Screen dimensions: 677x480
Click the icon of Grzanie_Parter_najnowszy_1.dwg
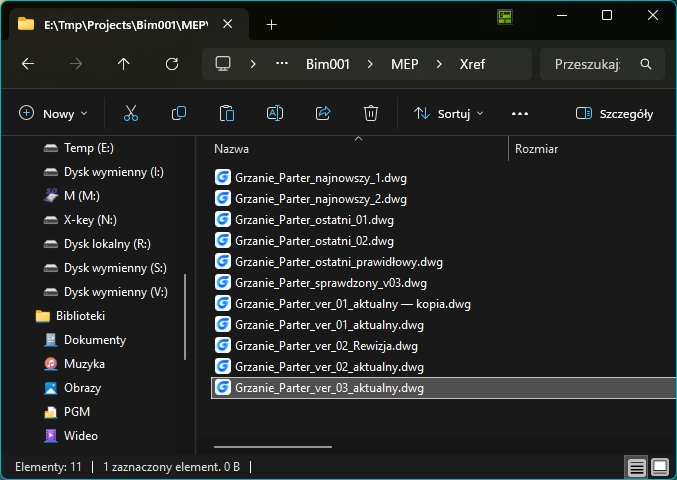click(x=223, y=177)
